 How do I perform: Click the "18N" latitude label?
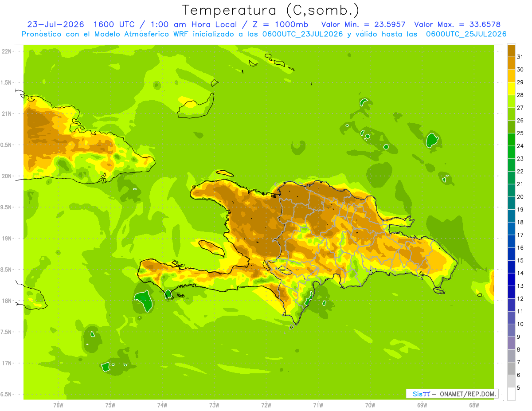click(x=7, y=301)
